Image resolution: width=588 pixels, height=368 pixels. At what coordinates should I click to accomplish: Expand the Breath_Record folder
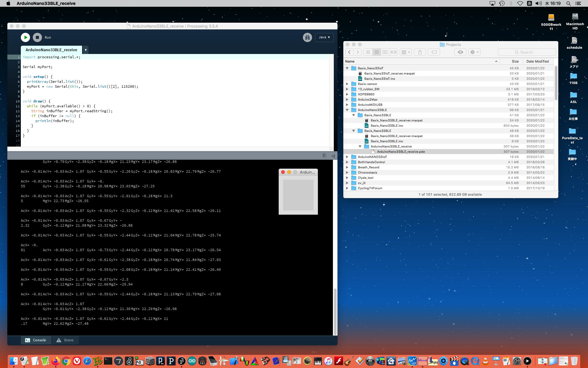point(347,167)
